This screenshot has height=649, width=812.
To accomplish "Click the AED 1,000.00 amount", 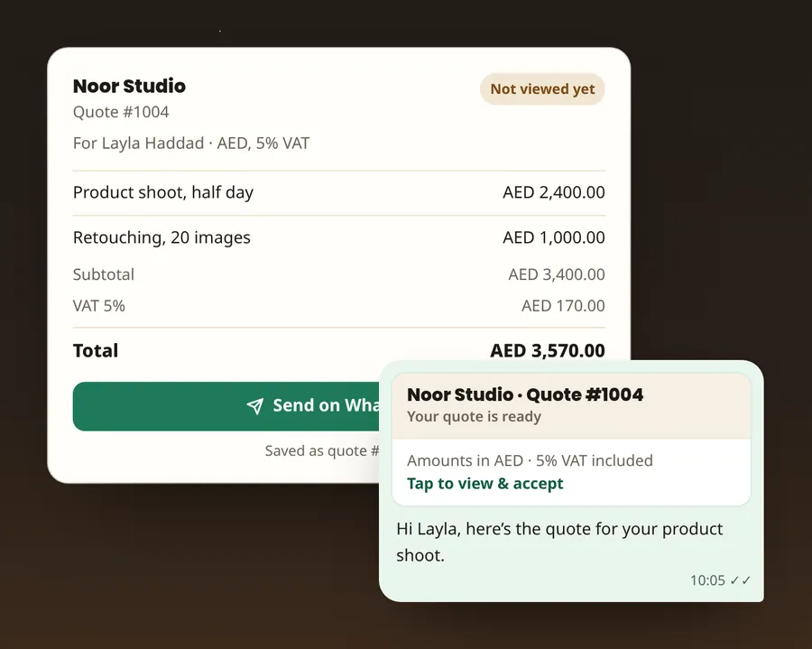I will pyautogui.click(x=554, y=237).
